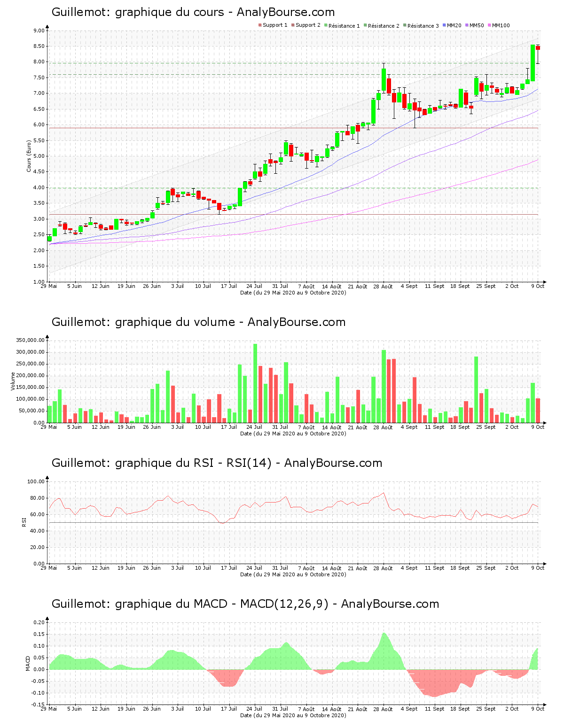The image size is (564, 728).
Task: Select the 'Résistance 2' legend label
Action: tap(384, 25)
